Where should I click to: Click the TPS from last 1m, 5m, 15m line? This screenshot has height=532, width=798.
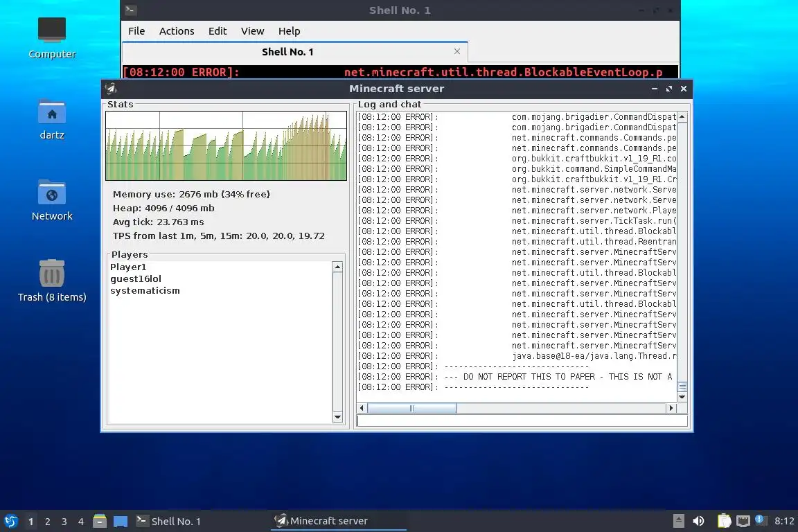[x=218, y=236]
